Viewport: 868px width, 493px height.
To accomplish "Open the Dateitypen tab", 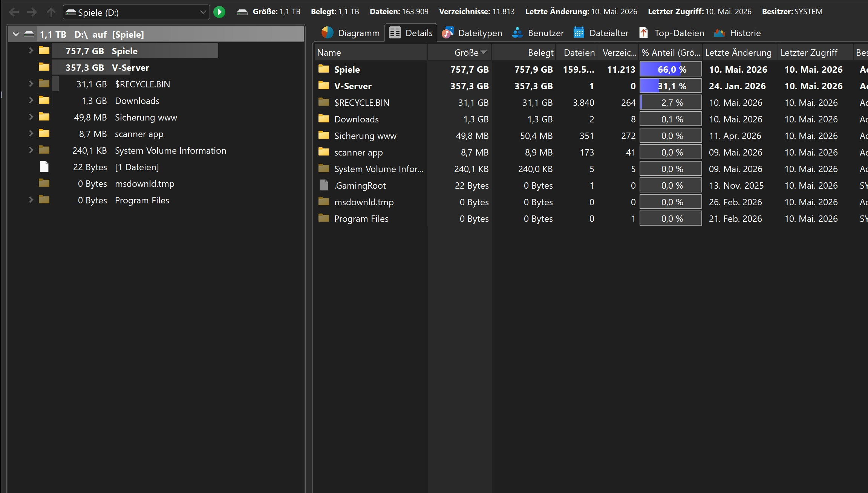I will 472,33.
